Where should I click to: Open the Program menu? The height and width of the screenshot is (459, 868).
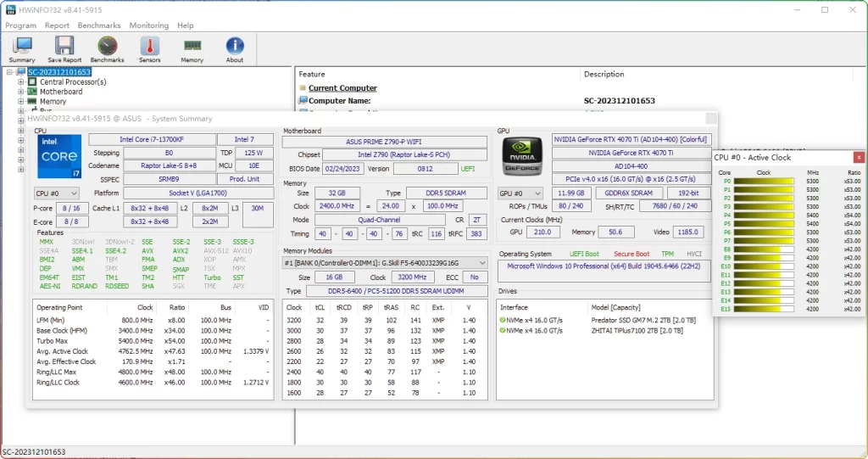coord(20,25)
